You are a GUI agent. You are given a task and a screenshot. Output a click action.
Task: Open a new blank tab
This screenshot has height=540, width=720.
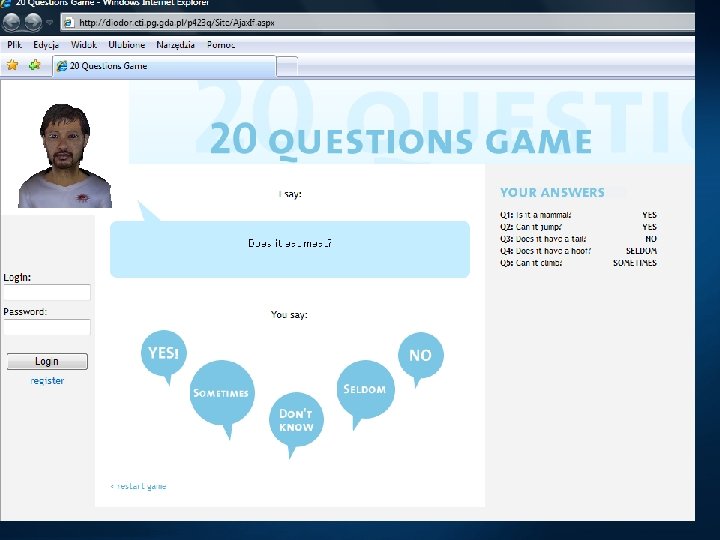tap(287, 67)
